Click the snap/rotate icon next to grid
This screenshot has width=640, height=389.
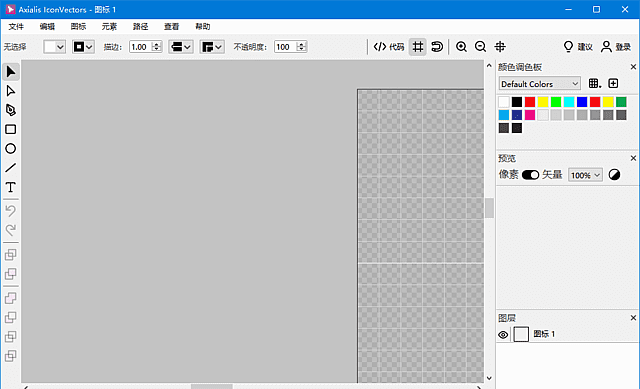click(x=437, y=47)
